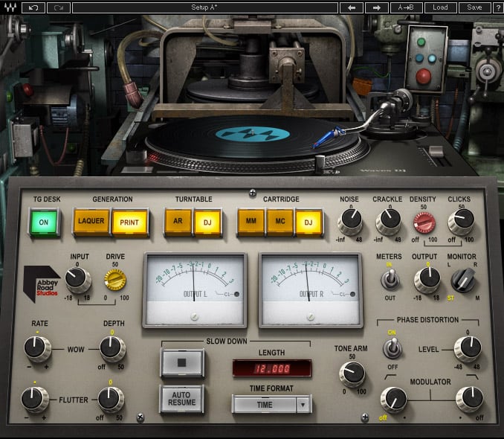Screen dimensions: 504x439
Task: Click the redo arrow in top bar
Action: [x=59, y=7]
